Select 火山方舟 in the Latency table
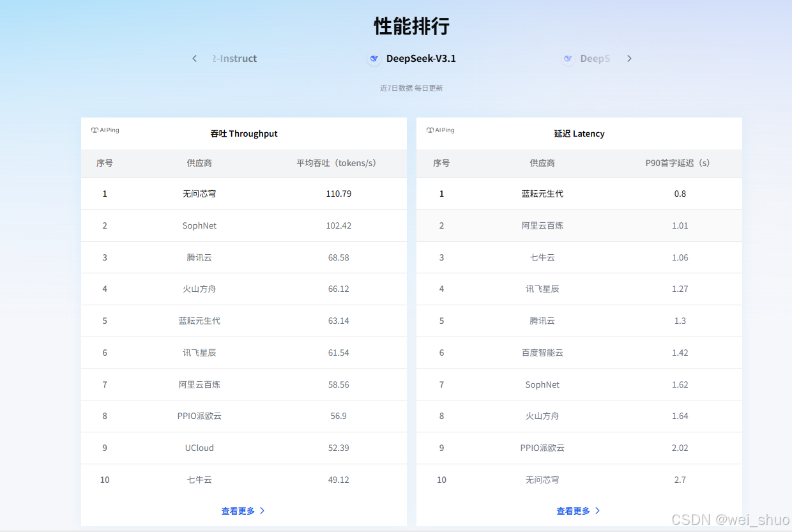The height and width of the screenshot is (532, 792). point(542,416)
